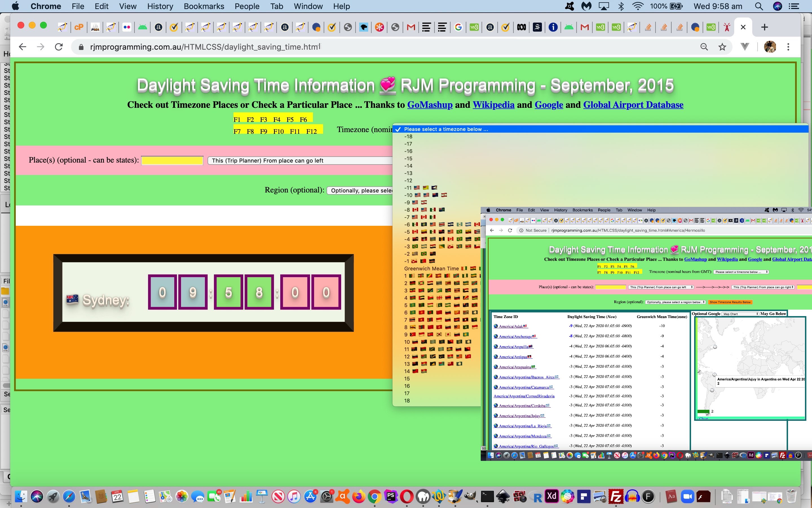This screenshot has width=812, height=508.
Task: Open Photos app in the Dock
Action: 182,496
